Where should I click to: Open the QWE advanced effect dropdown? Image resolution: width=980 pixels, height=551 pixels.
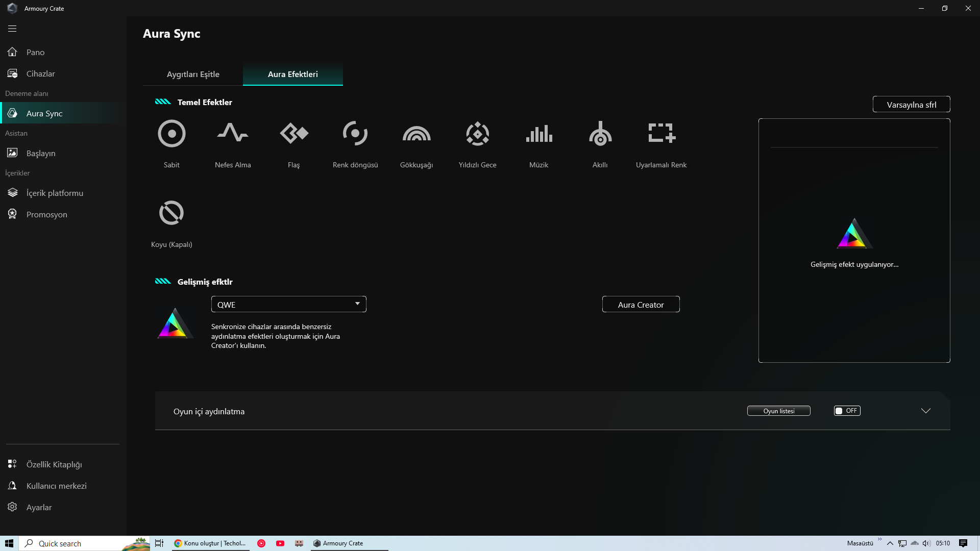[288, 305]
